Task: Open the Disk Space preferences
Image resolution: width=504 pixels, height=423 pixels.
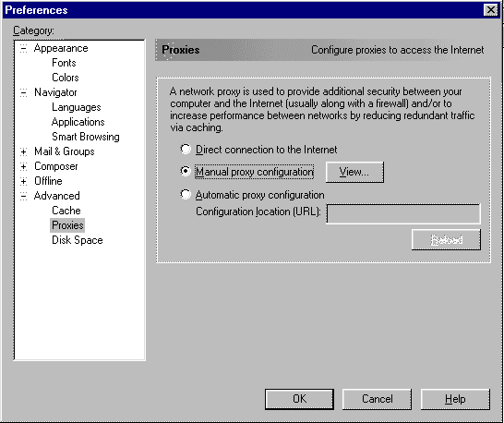Action: [x=78, y=240]
